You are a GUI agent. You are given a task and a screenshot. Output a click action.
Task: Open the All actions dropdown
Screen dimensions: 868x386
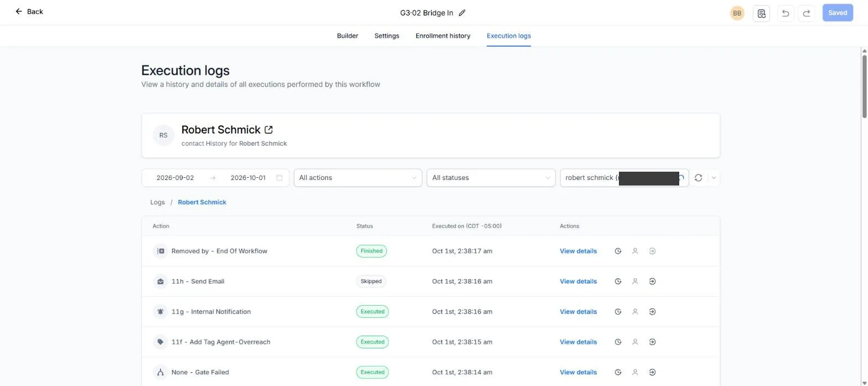[358, 178]
